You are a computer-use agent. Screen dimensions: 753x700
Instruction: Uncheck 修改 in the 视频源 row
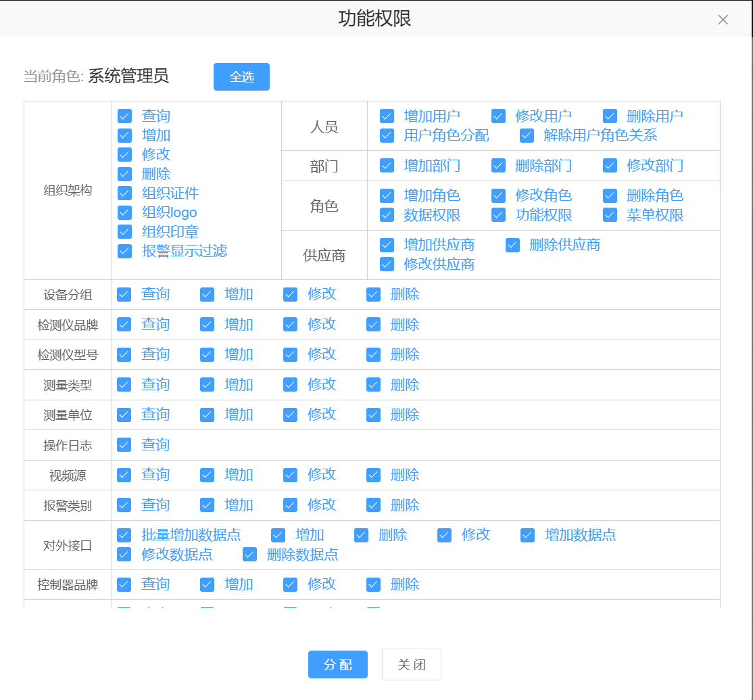click(x=290, y=475)
